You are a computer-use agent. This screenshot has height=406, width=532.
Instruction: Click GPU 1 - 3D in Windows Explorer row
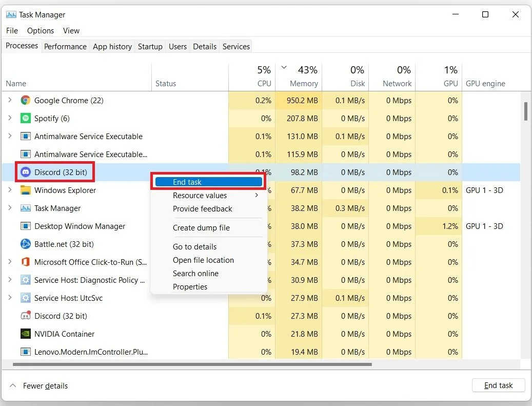[484, 190]
